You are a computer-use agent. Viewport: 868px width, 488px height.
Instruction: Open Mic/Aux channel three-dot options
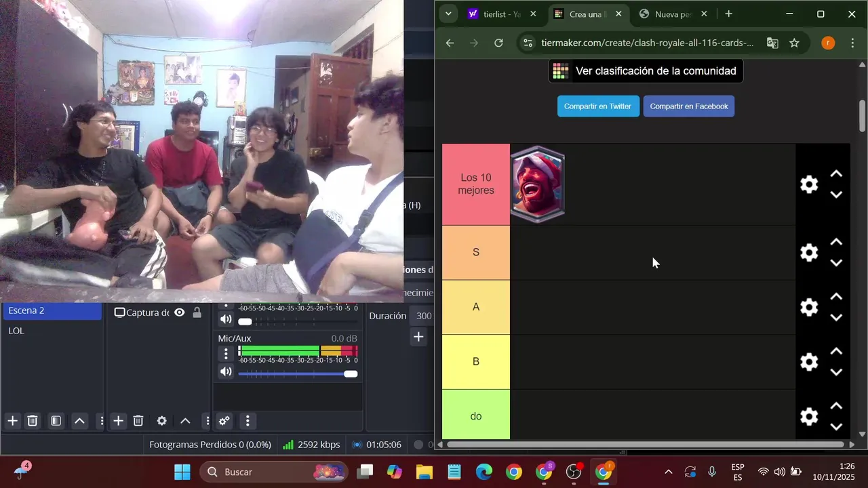[226, 353]
